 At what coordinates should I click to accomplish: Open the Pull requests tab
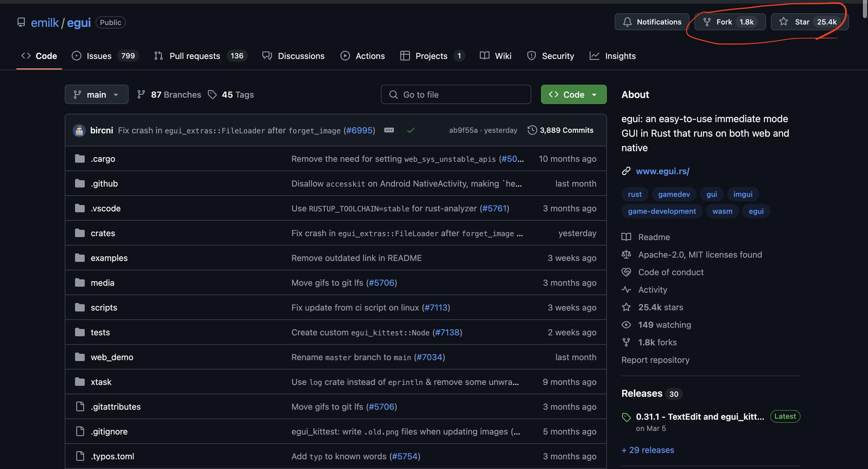[200, 56]
